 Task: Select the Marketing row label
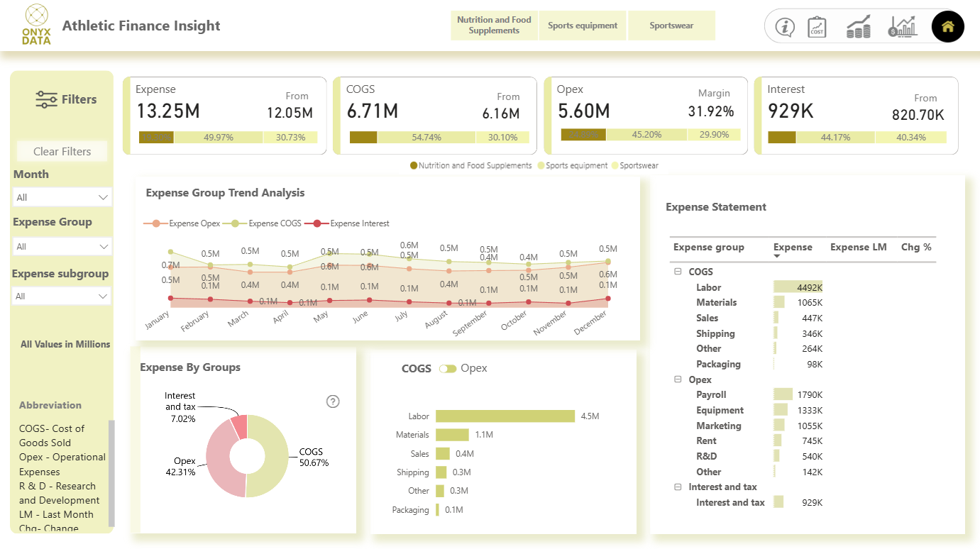click(x=718, y=426)
